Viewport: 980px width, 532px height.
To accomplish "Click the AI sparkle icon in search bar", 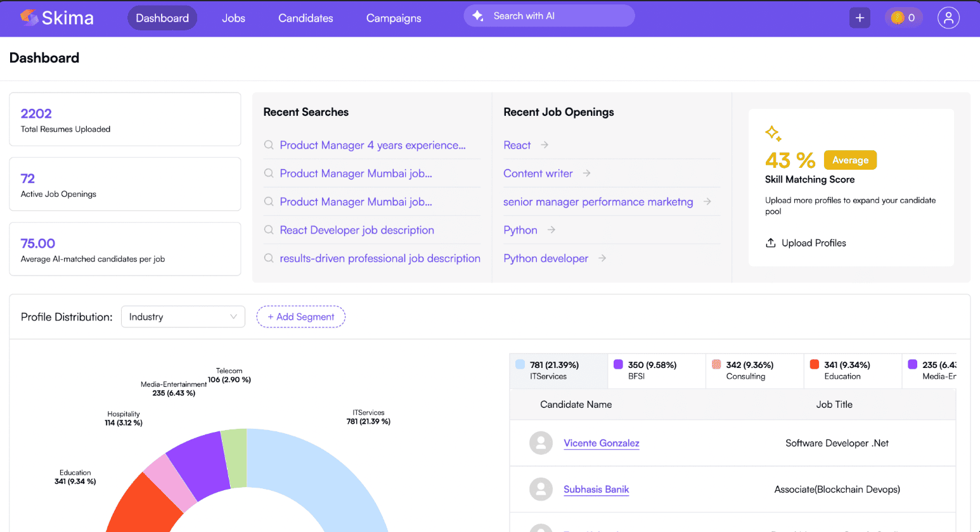I will [x=478, y=16].
